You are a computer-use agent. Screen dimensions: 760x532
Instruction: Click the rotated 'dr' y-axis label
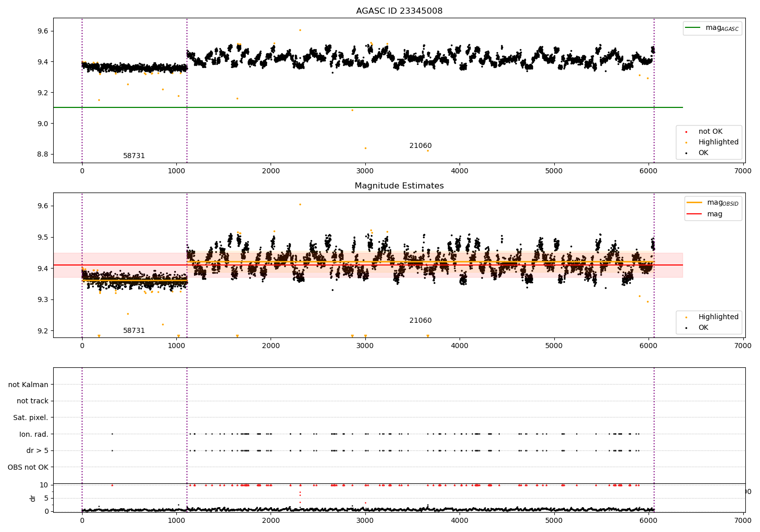click(33, 498)
